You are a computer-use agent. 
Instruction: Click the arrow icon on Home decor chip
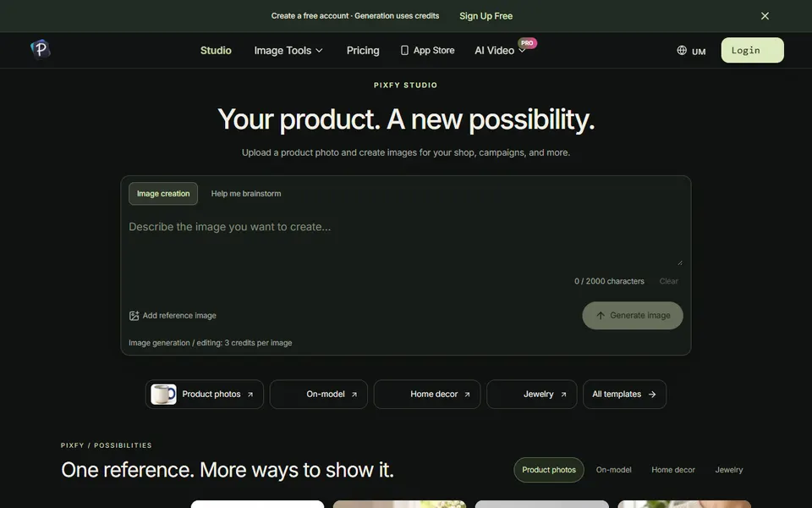point(467,395)
